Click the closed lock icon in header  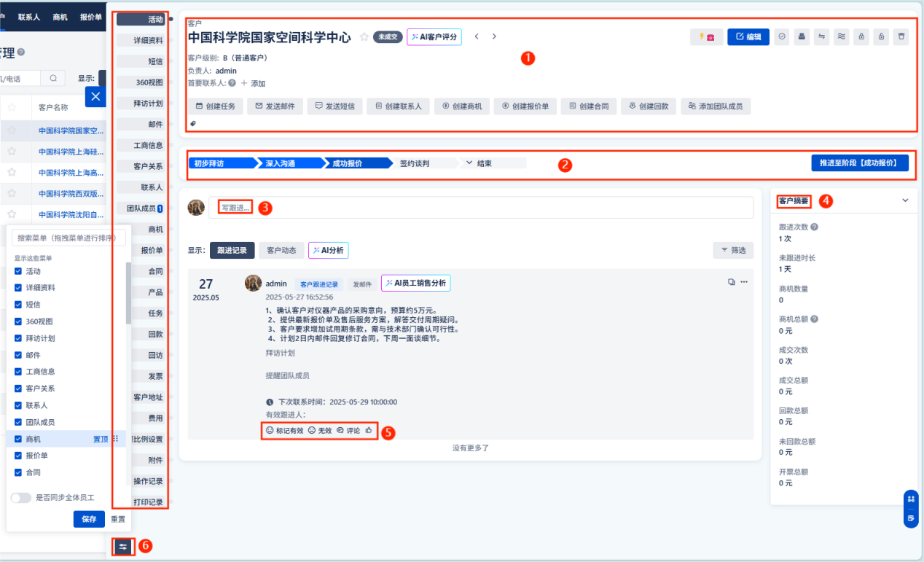(861, 37)
